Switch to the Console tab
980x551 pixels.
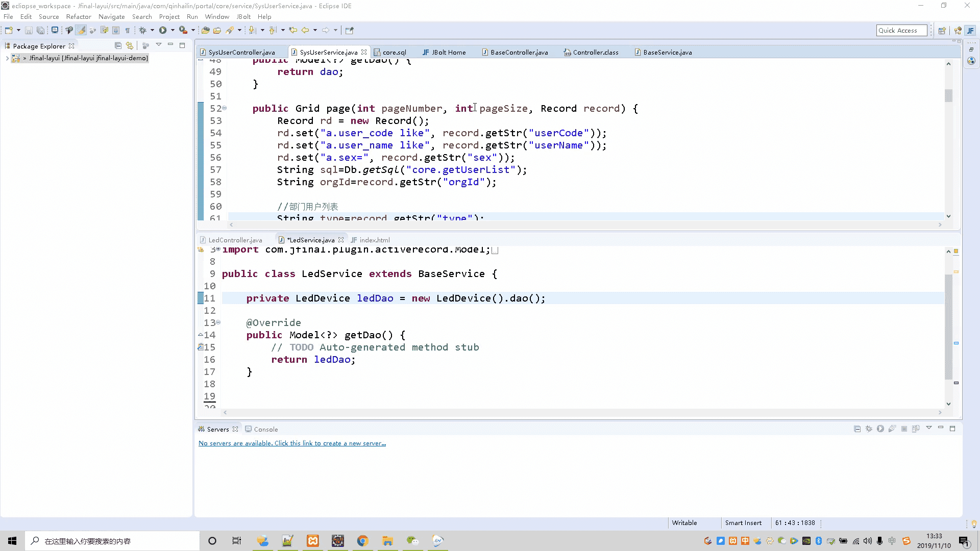click(265, 429)
